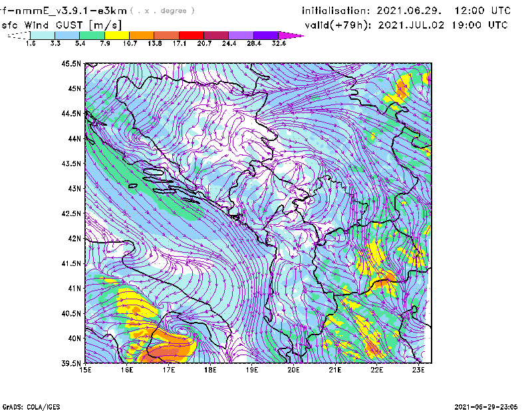Click the 45.5N latitude label
Viewport: 532px width, 411px height.
click(x=71, y=63)
